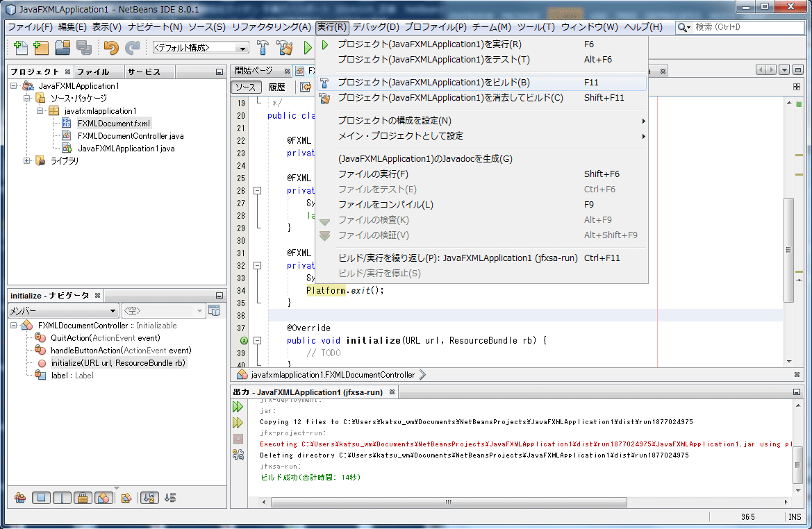Click the Save All toolbar icon

tap(84, 48)
